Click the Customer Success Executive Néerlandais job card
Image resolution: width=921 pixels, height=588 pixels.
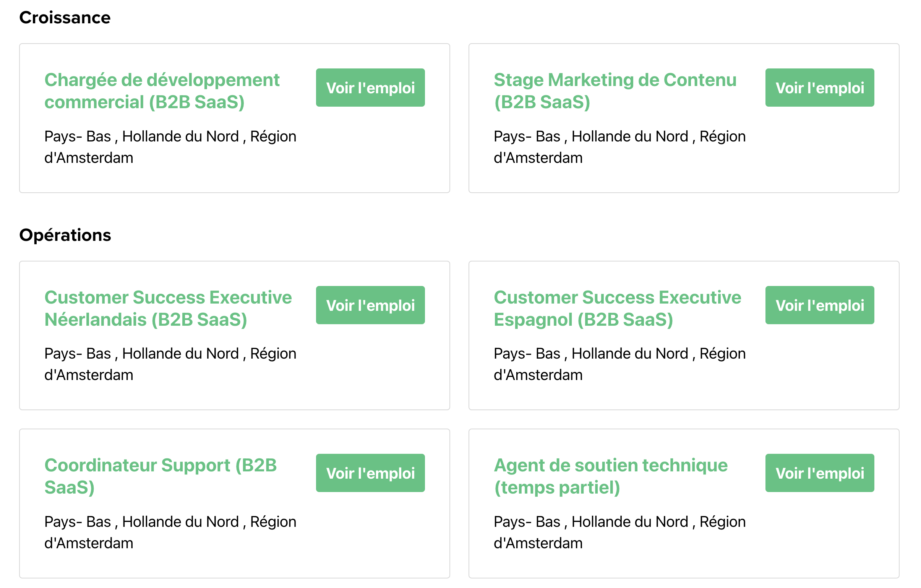coord(234,335)
